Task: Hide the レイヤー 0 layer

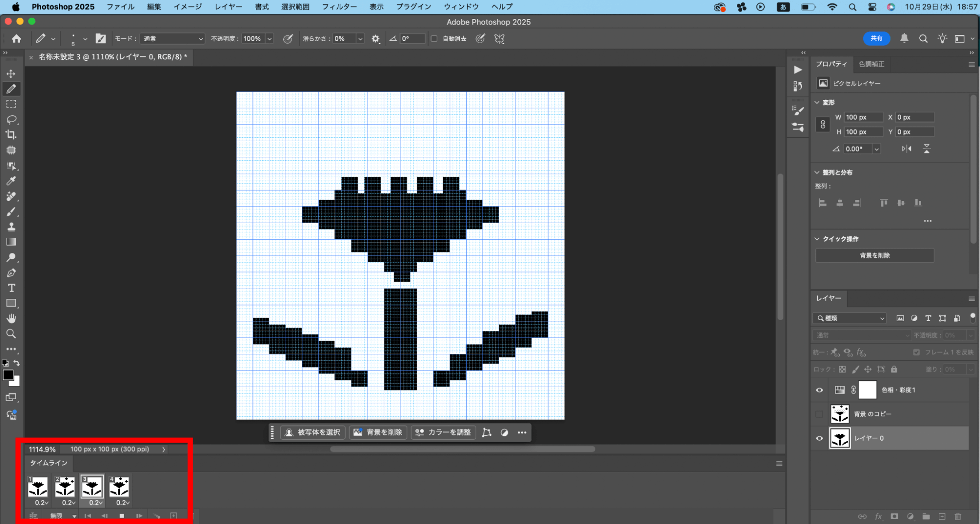Action: pyautogui.click(x=819, y=438)
